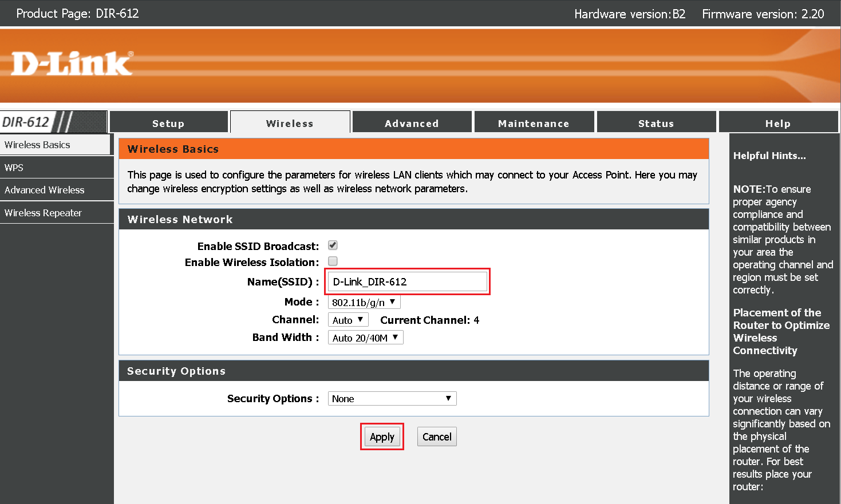Screen dimensions: 841x504
Task: Open the Help tab
Action: point(778,122)
